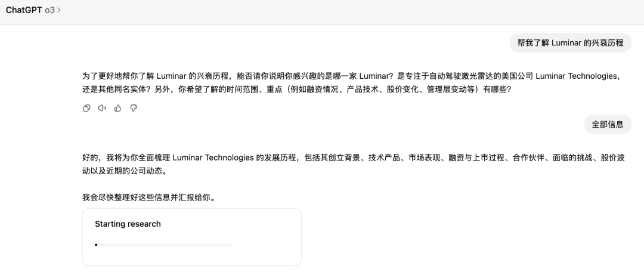Click the research progress bar track

[x=165, y=245]
